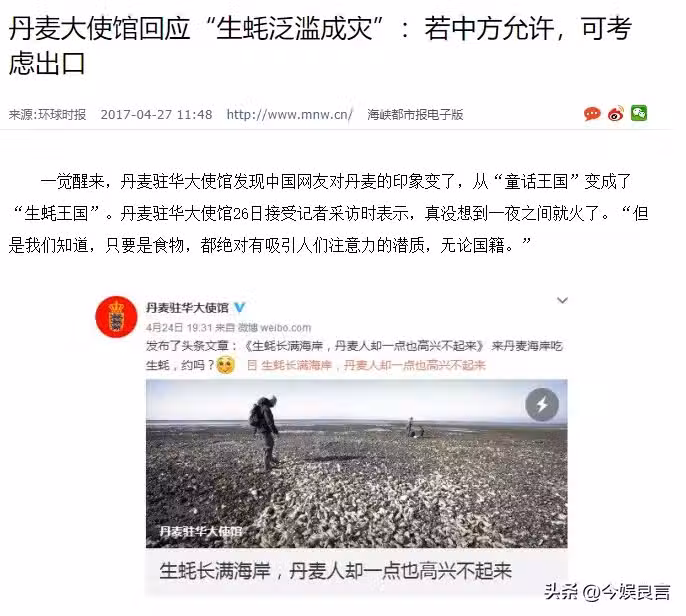
Task: Click the card caption 生蚝长满海岸 below the photo
Action: pos(336,571)
